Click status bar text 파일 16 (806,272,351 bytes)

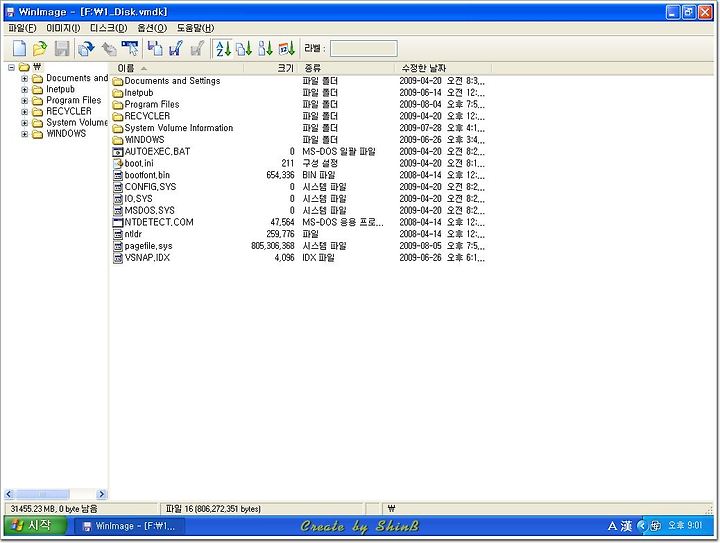[x=213, y=509]
